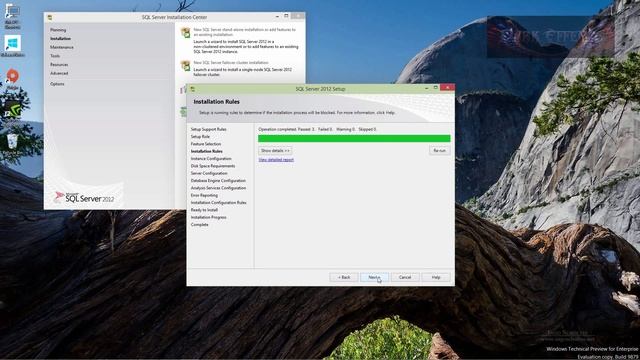Image resolution: width=640 pixels, height=360 pixels.
Task: Maximize the SQL Server Installation Center window
Action: point(287,16)
